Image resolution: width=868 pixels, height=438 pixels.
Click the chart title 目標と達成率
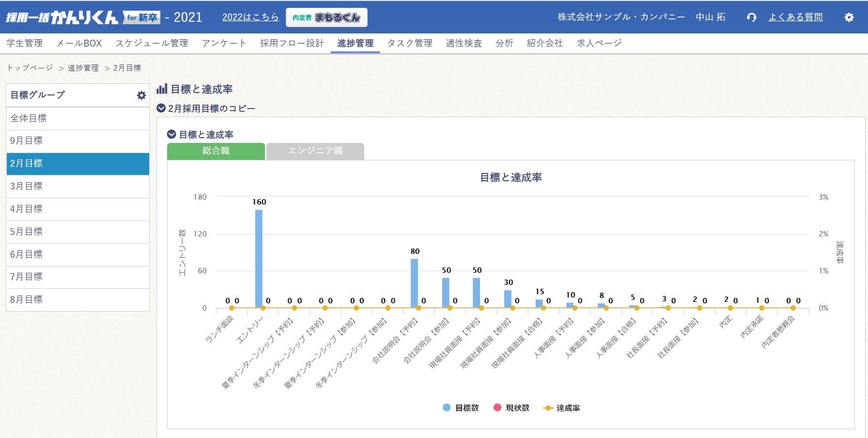[x=511, y=178]
